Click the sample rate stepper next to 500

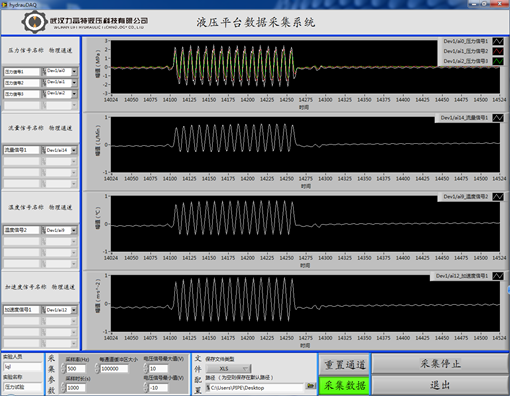tap(63, 369)
